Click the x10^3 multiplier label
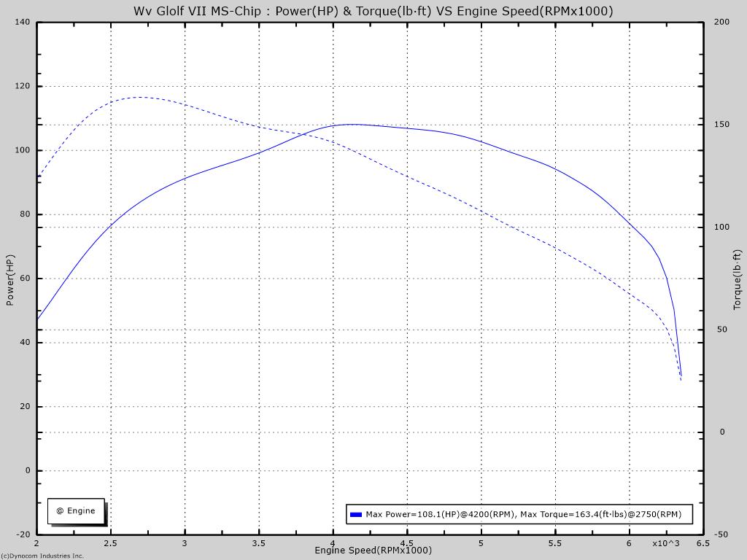747x560 pixels. [665, 543]
